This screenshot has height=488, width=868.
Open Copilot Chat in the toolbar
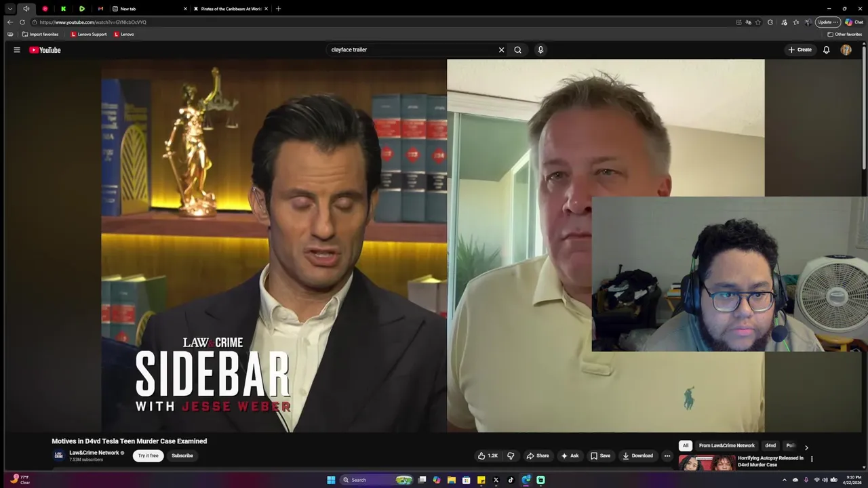854,22
